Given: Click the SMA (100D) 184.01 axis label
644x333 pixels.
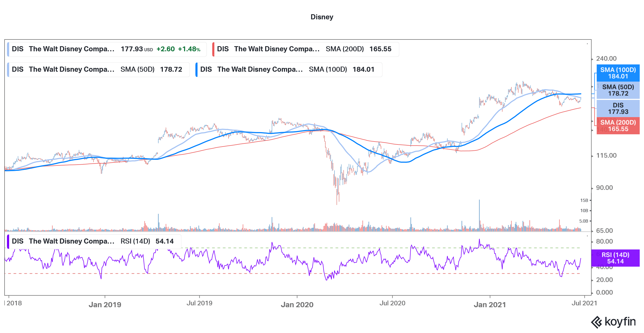Looking at the screenshot, I should pyautogui.click(x=618, y=73).
